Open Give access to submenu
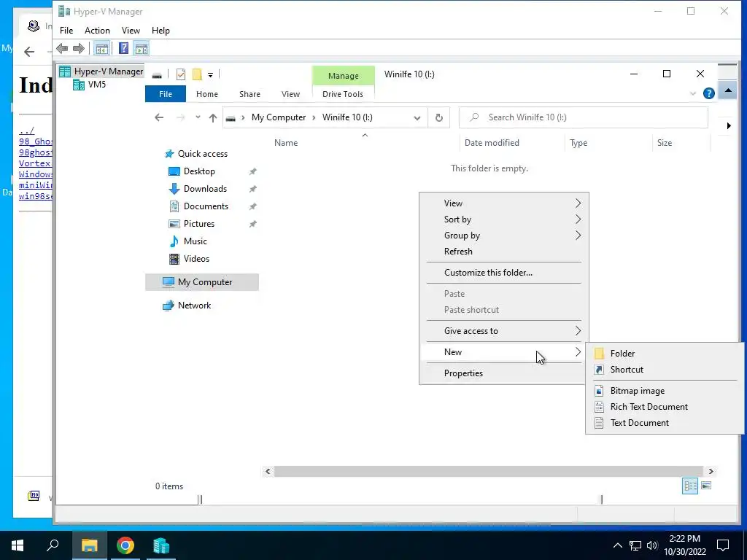 [x=504, y=331]
